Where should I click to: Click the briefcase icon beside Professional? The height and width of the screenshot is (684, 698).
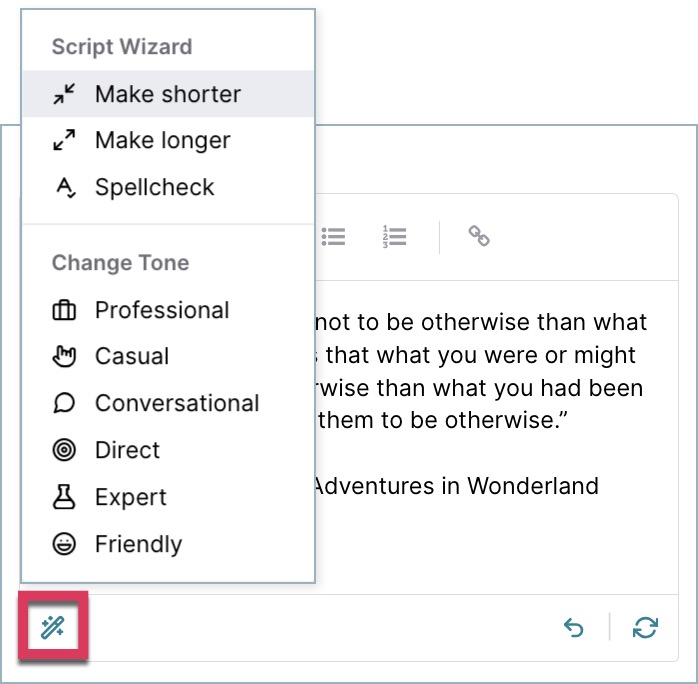coord(64,310)
